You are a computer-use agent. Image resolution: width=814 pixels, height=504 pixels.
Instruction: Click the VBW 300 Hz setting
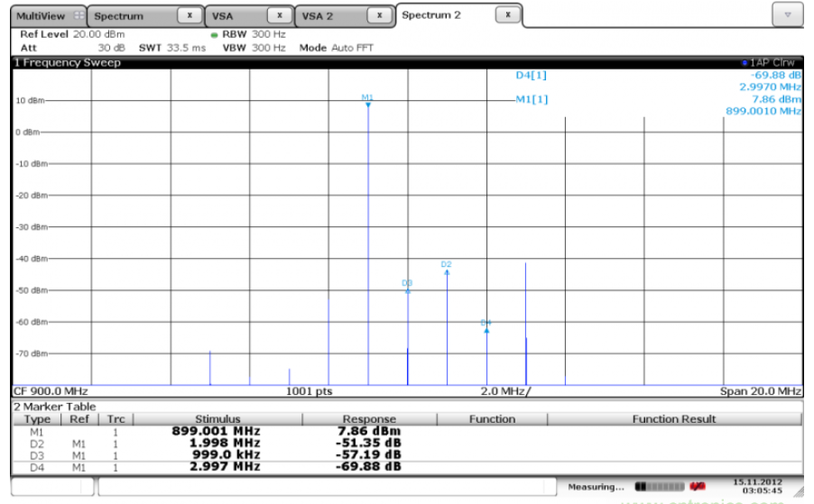pos(254,48)
